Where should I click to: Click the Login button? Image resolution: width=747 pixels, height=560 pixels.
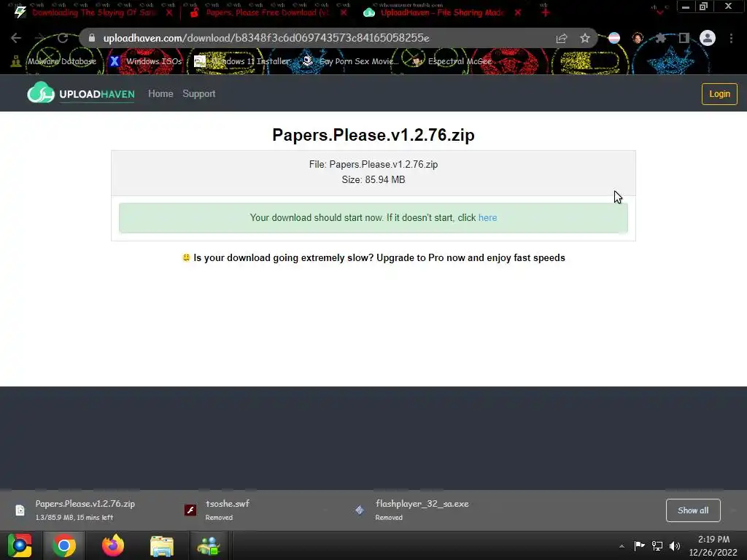click(719, 94)
